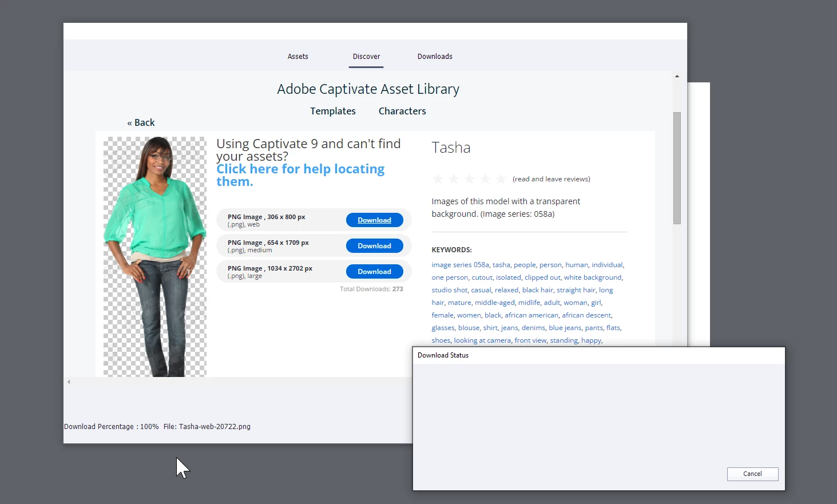Open the 'isolated' keyword link
Viewport: 837px width, 504px height.
(x=509, y=277)
